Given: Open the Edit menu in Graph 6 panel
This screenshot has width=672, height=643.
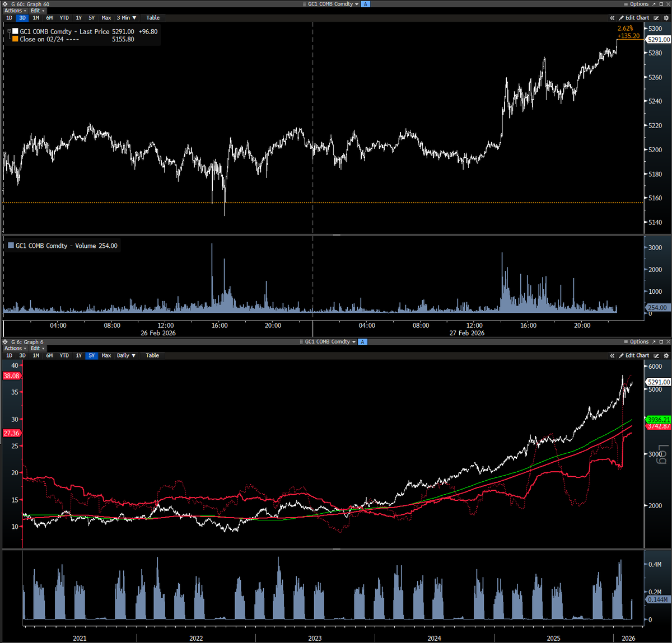Looking at the screenshot, I should point(38,348).
